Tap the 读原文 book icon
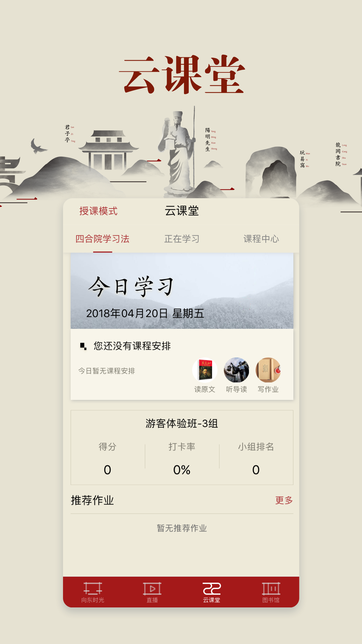This screenshot has height=644, width=362. click(205, 370)
